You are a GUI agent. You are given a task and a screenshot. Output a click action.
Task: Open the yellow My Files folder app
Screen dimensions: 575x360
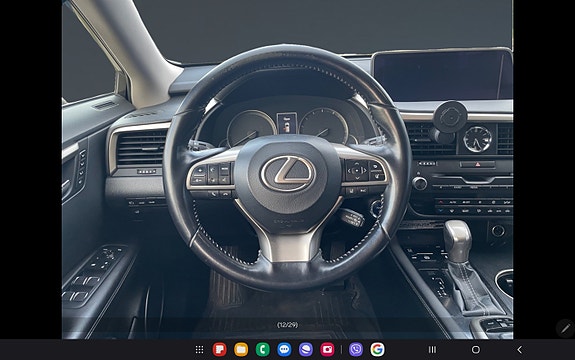(241, 350)
